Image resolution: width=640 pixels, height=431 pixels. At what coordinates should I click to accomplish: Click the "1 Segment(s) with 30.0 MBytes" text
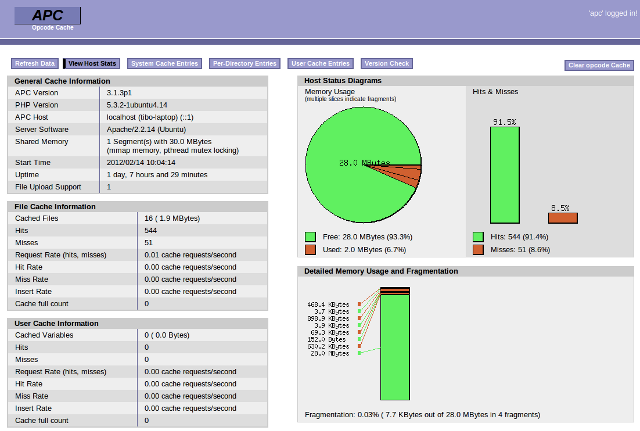coord(159,142)
